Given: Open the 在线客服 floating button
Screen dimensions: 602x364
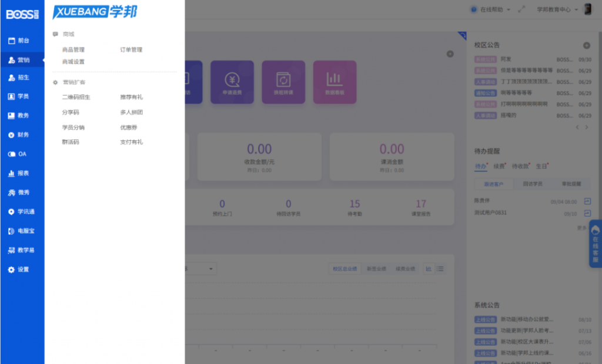Looking at the screenshot, I should tap(595, 244).
